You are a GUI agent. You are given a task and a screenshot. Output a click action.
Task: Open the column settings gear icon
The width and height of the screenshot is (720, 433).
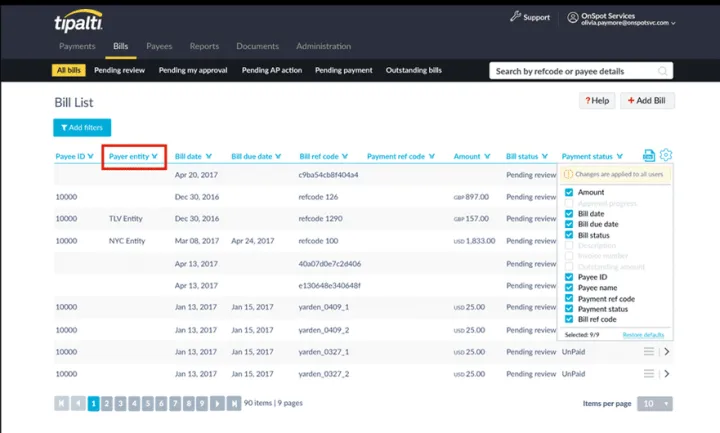pyautogui.click(x=665, y=155)
